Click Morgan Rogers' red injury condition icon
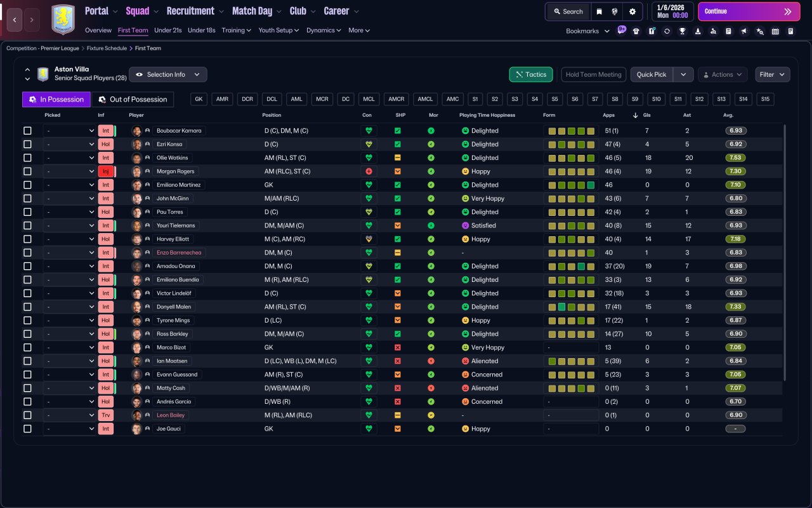The width and height of the screenshot is (812, 508). 368,171
